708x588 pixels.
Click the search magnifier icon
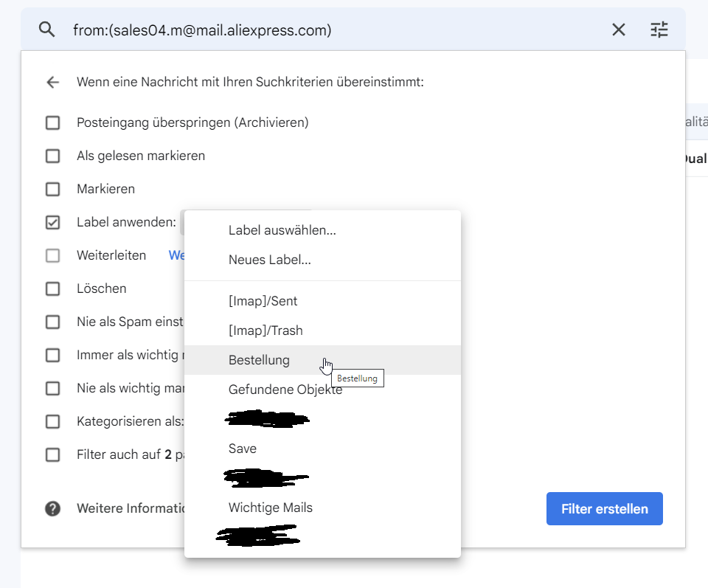(x=46, y=30)
